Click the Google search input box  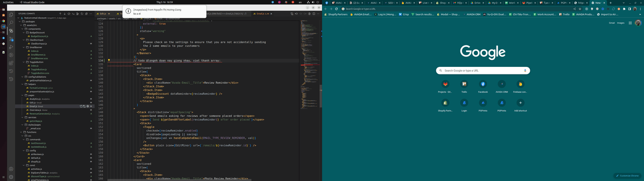[x=483, y=70]
